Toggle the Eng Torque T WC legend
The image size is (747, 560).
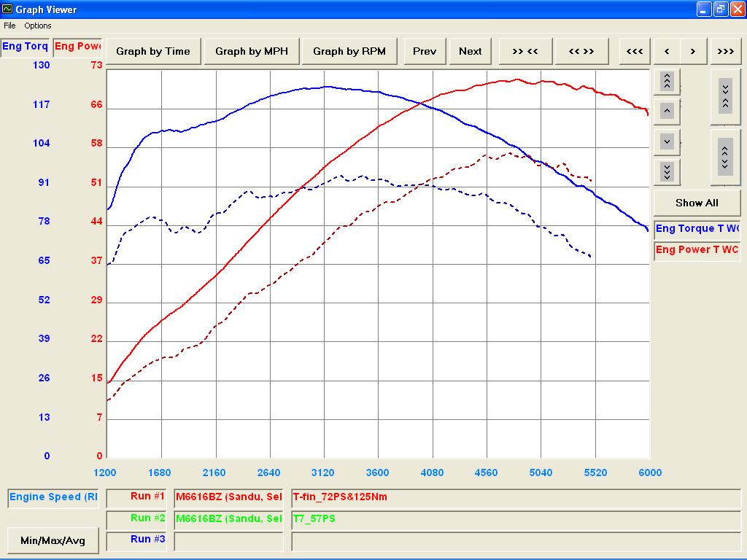point(697,229)
